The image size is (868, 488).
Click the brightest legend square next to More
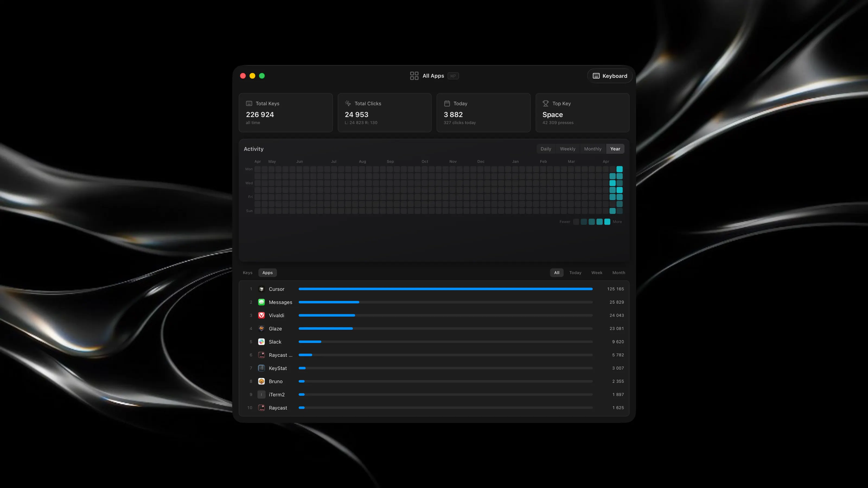tap(607, 221)
